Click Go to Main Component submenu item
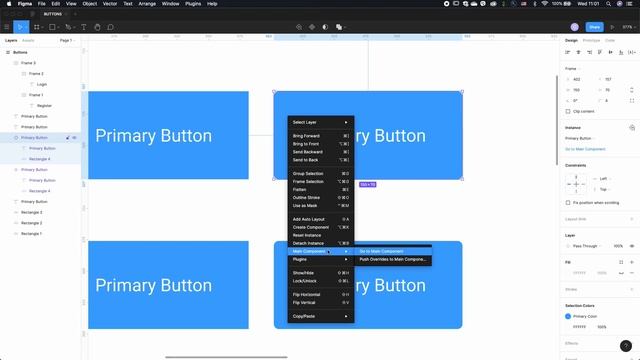 (393, 251)
